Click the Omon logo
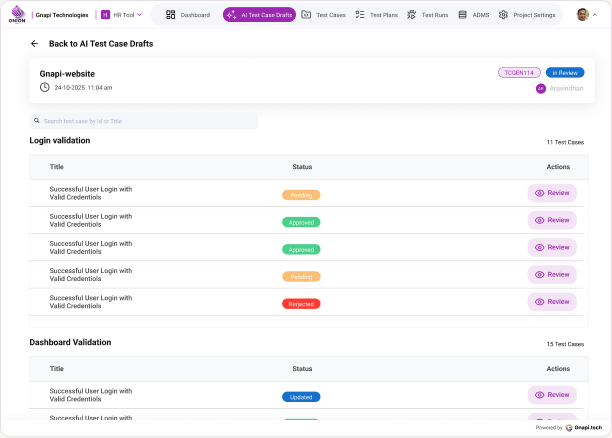Image resolution: width=612 pixels, height=438 pixels. pyautogui.click(x=17, y=14)
